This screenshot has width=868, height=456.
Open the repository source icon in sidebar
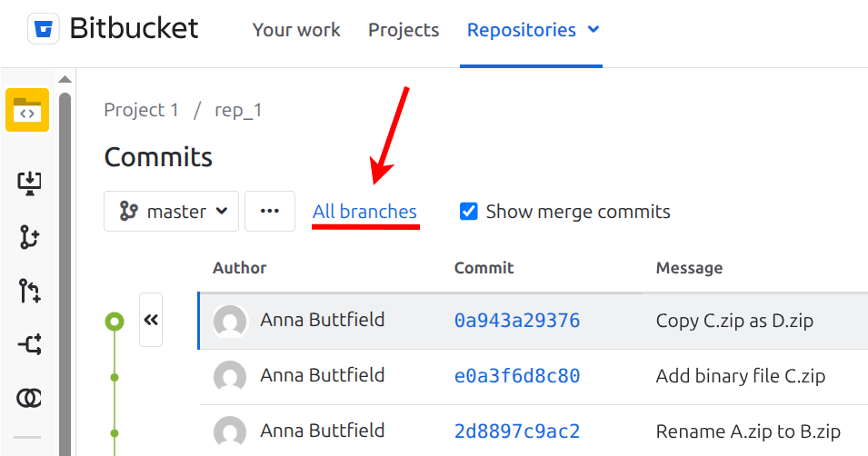(x=27, y=111)
